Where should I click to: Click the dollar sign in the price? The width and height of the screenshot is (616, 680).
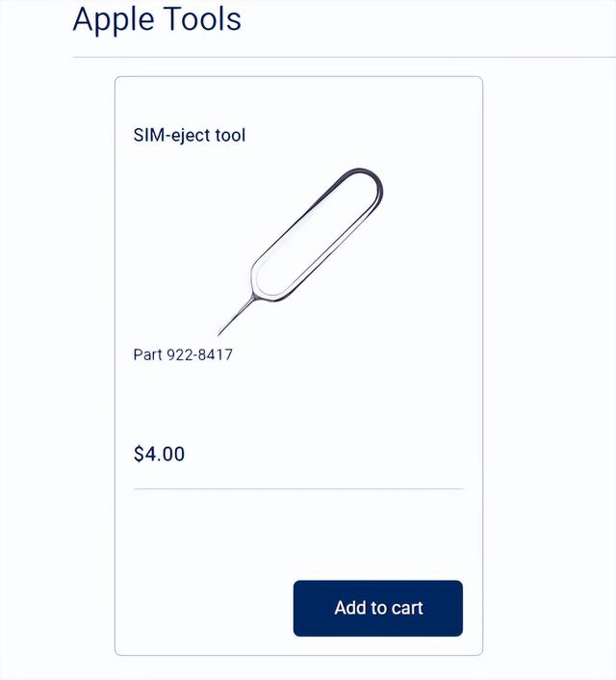point(139,454)
